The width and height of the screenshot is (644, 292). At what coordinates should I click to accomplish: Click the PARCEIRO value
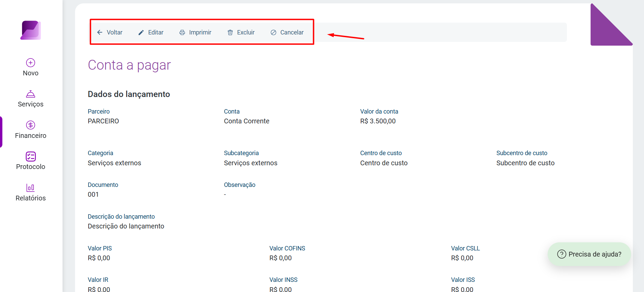(x=103, y=121)
